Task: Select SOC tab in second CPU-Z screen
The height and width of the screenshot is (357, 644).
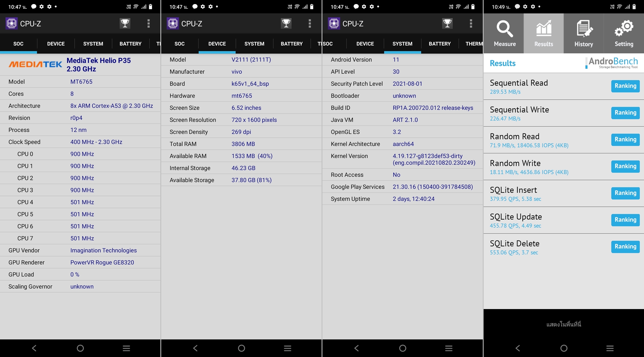Action: pos(179,44)
